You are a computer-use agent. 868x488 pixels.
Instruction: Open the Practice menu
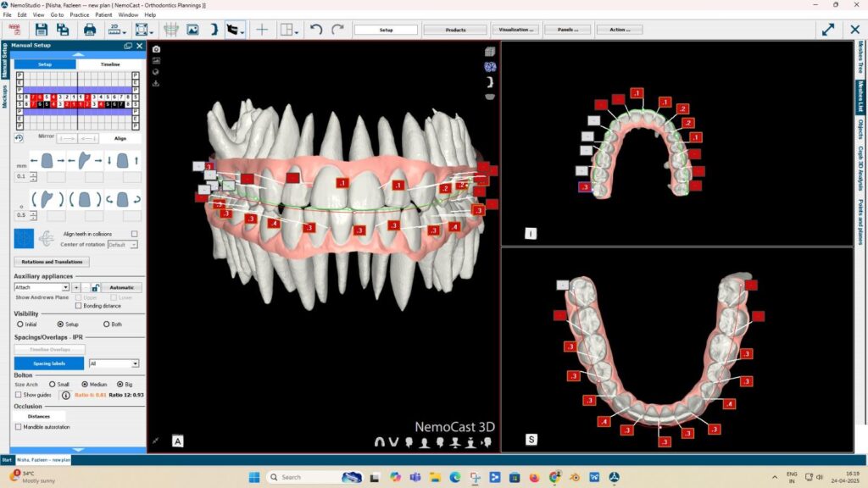(79, 15)
